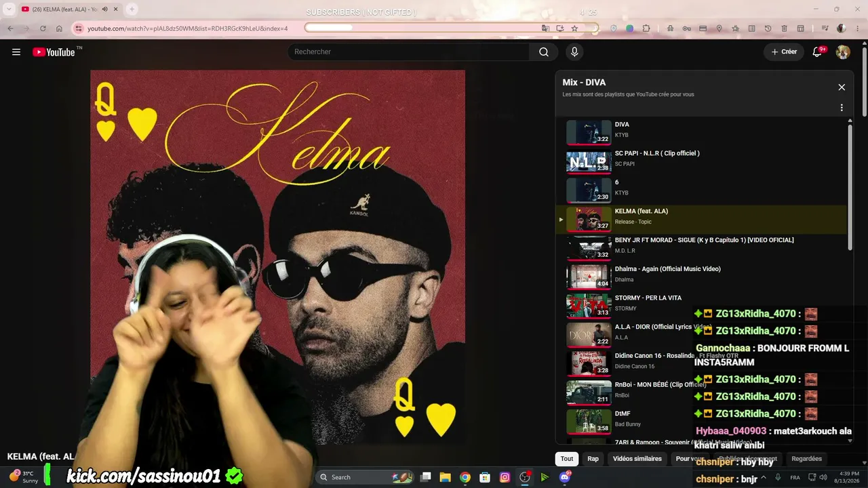
Task: Open the N.L.R video thumbnail
Action: pos(589,161)
